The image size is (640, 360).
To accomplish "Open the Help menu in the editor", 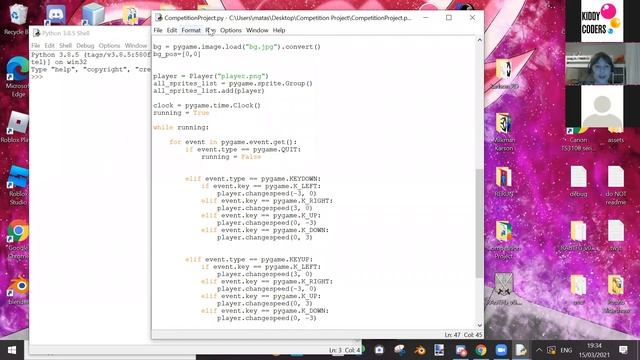I will coord(279,30).
